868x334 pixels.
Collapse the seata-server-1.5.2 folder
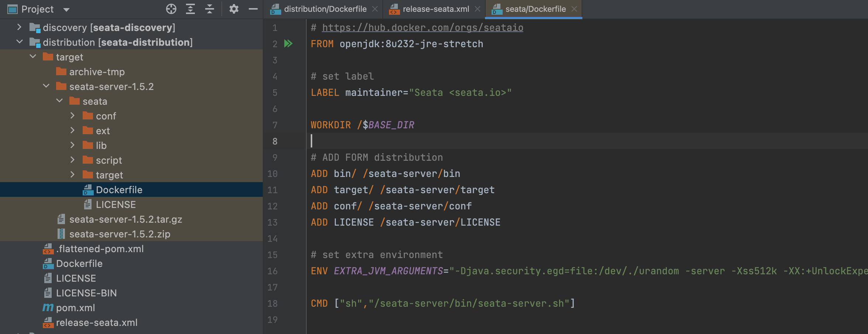click(x=46, y=86)
